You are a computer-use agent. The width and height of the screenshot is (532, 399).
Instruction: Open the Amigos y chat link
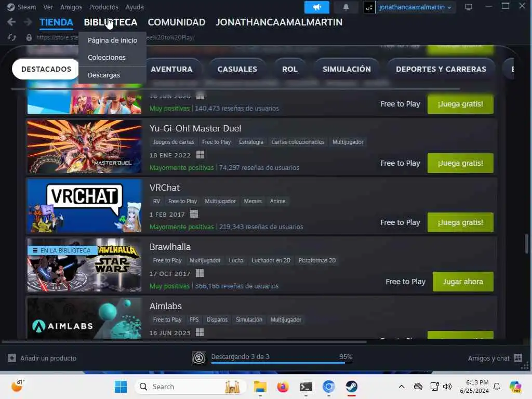488,358
